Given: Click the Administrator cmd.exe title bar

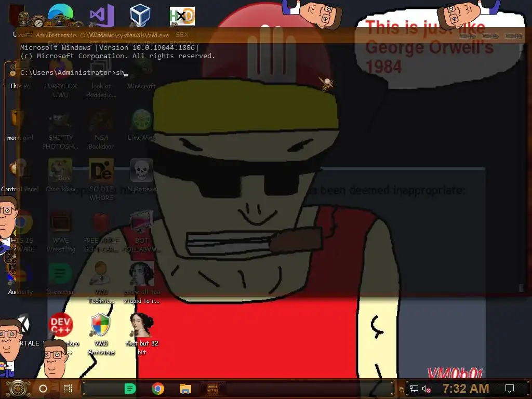Looking at the screenshot, I should click(271, 35).
